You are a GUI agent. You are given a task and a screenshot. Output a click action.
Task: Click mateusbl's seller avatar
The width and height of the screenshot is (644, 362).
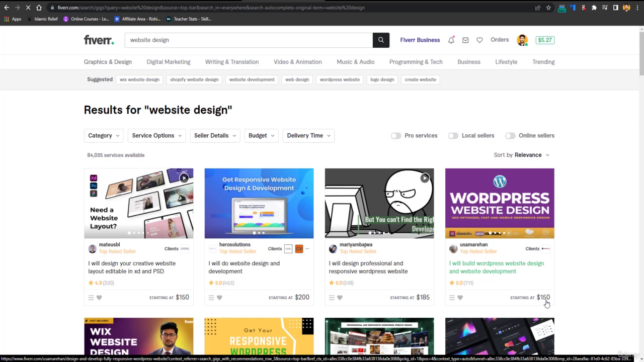92,249
